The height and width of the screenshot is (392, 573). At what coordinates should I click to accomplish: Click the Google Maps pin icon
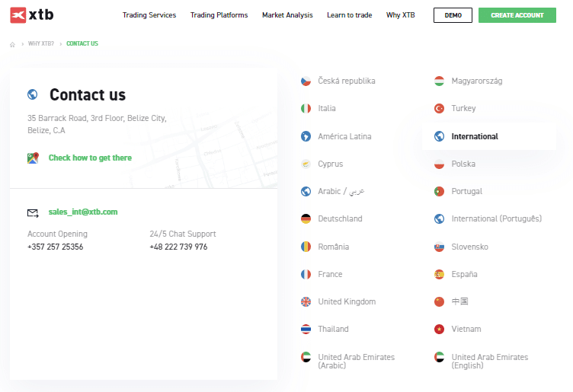(x=33, y=158)
